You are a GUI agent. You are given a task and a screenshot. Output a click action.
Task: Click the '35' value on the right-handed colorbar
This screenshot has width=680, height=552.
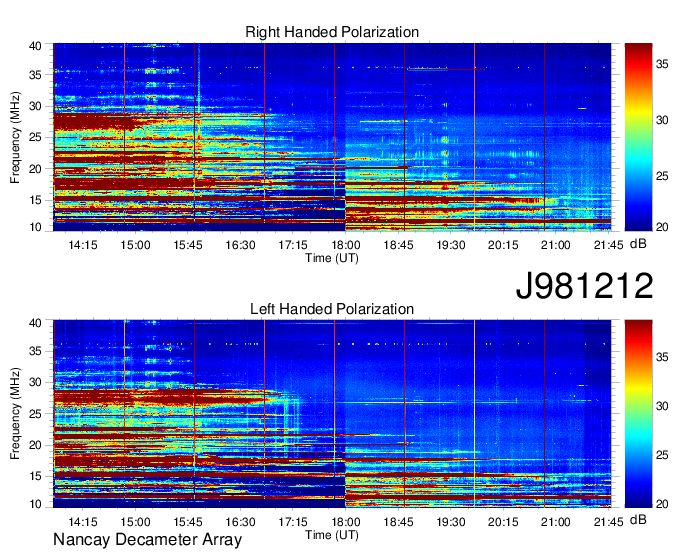[662, 65]
